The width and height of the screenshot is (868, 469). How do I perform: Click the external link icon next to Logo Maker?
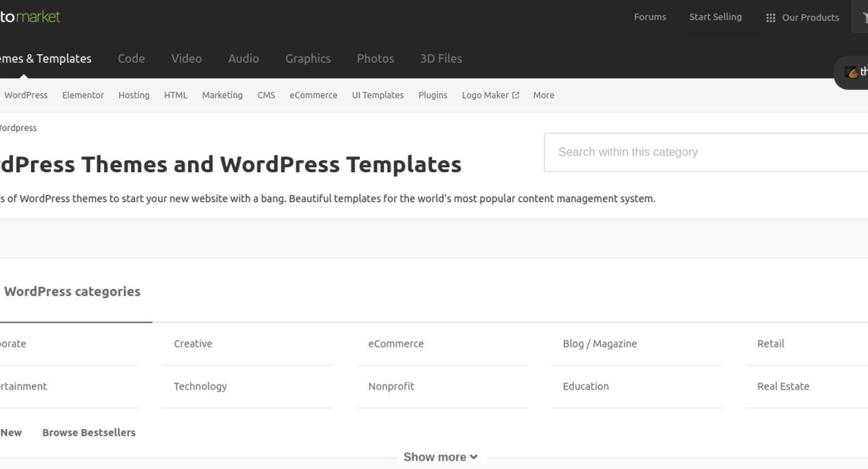[515, 95]
